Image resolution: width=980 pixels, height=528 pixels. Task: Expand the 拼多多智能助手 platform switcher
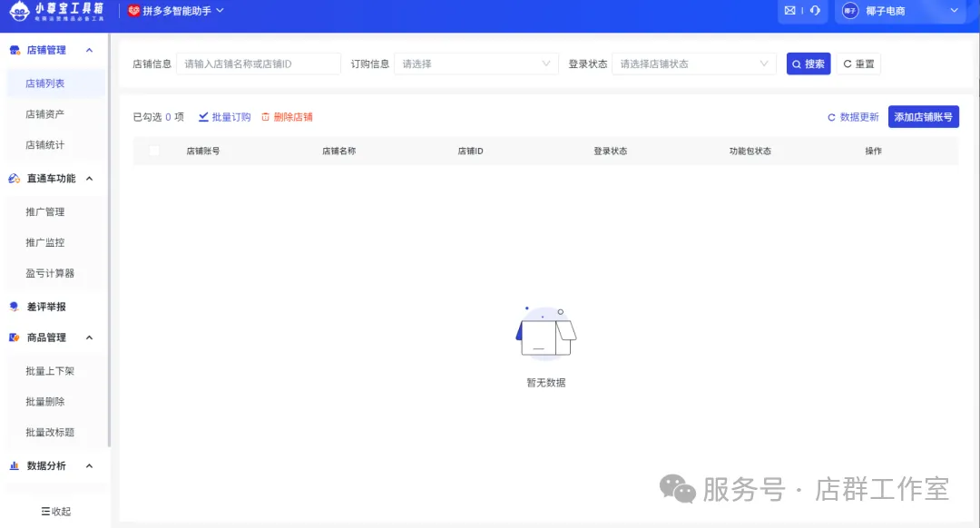(x=177, y=11)
